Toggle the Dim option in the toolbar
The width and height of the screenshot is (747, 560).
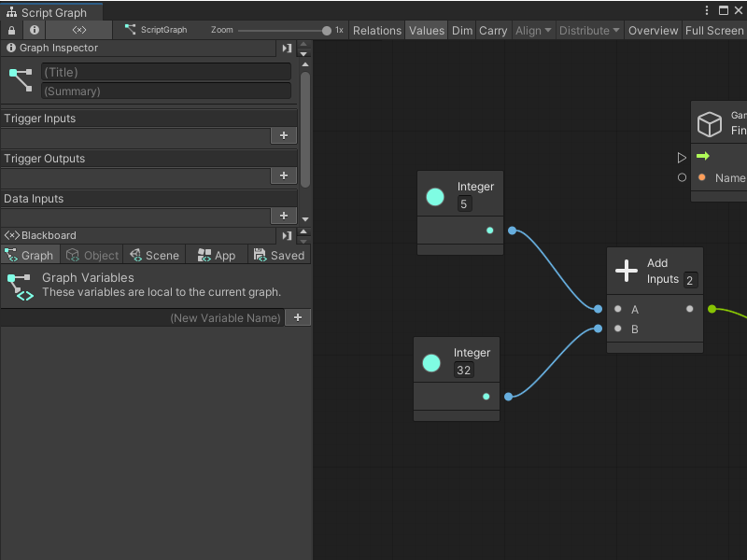coord(461,30)
